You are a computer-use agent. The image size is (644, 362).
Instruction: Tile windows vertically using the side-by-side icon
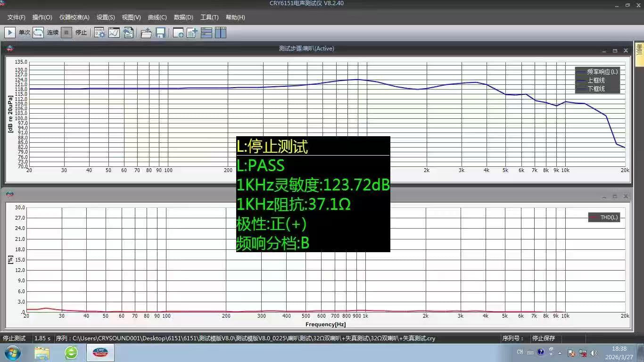click(221, 33)
